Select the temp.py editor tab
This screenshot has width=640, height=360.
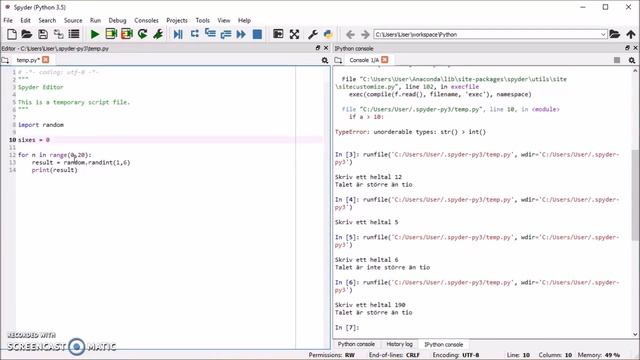click(x=28, y=60)
